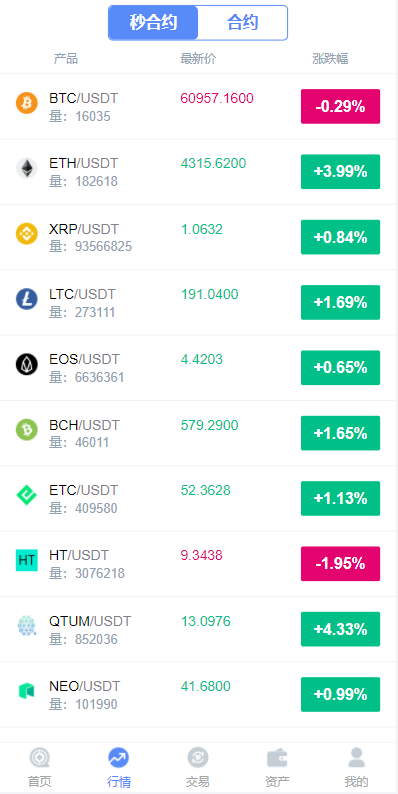Screen dimensions: 398x794
Task: Open the 首页 home tab
Action: (39, 768)
